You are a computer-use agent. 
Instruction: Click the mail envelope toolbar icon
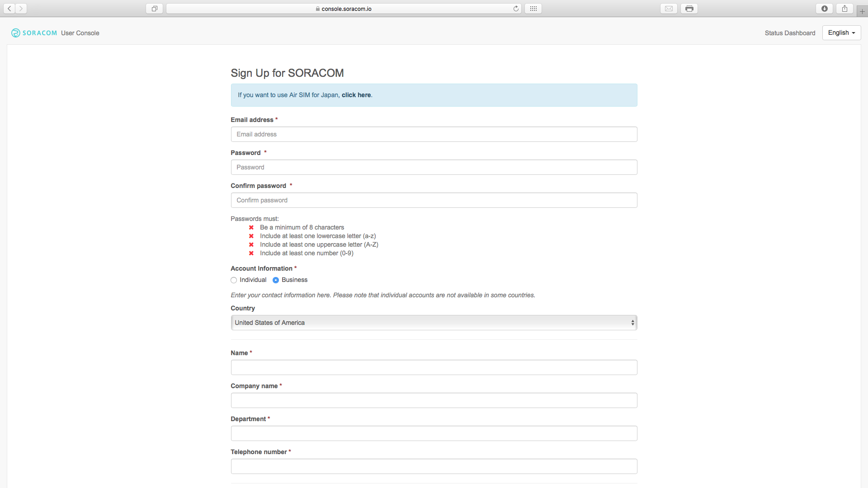point(669,9)
